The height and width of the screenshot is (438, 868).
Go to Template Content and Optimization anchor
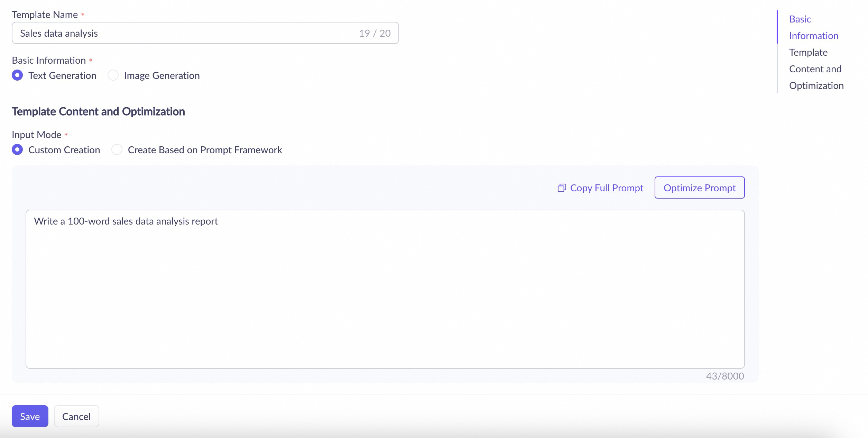tap(816, 69)
